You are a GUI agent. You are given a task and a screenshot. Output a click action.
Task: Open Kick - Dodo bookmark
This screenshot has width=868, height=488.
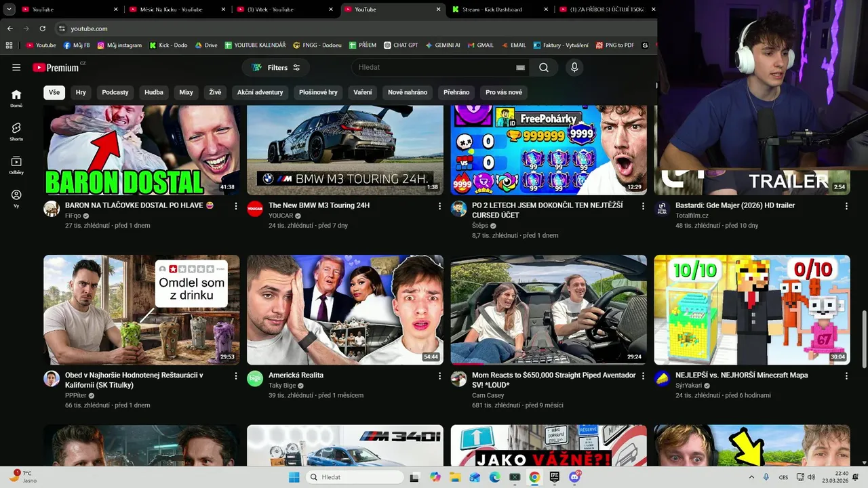click(x=168, y=45)
